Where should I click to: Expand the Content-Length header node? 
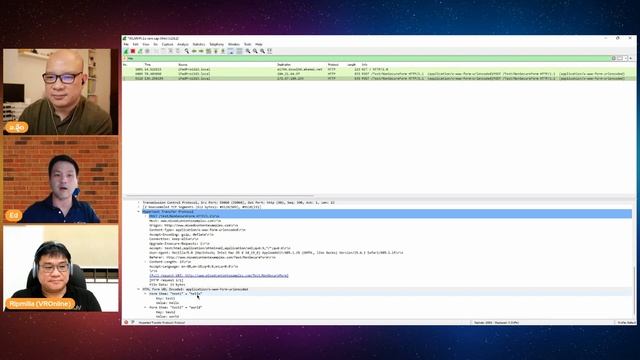click(145, 262)
